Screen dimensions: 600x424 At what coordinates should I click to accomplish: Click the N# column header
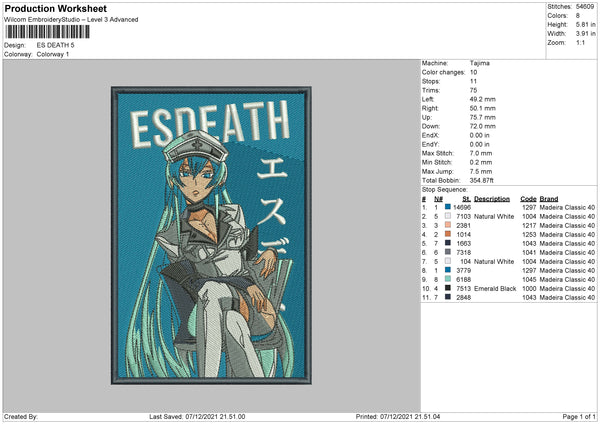click(439, 199)
